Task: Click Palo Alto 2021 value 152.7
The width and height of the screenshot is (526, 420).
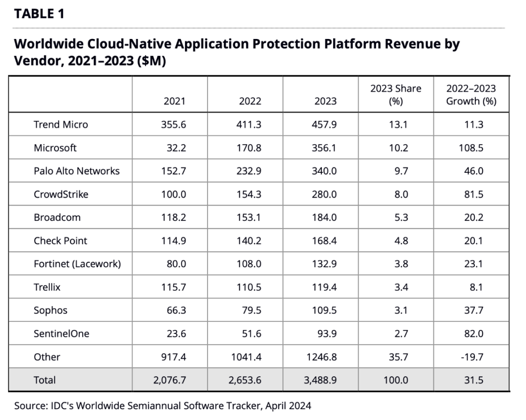Action: tap(173, 171)
